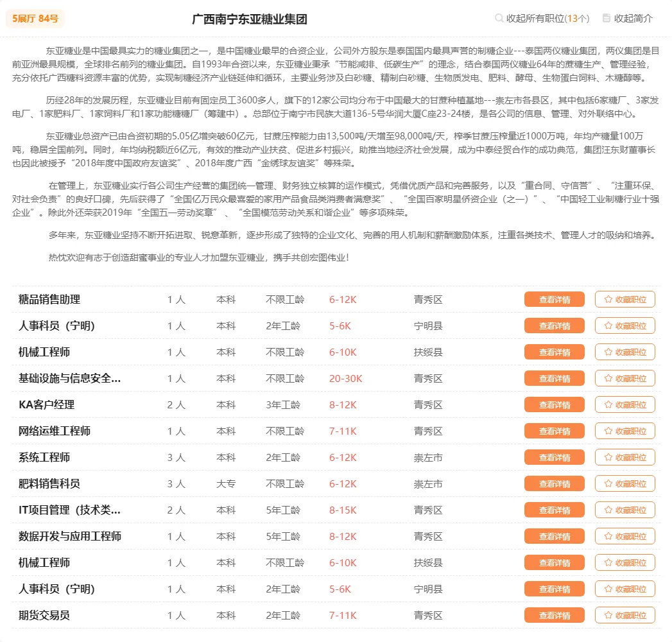Open the 系统工程师 job title
This screenshot has width=672, height=642.
(x=44, y=457)
